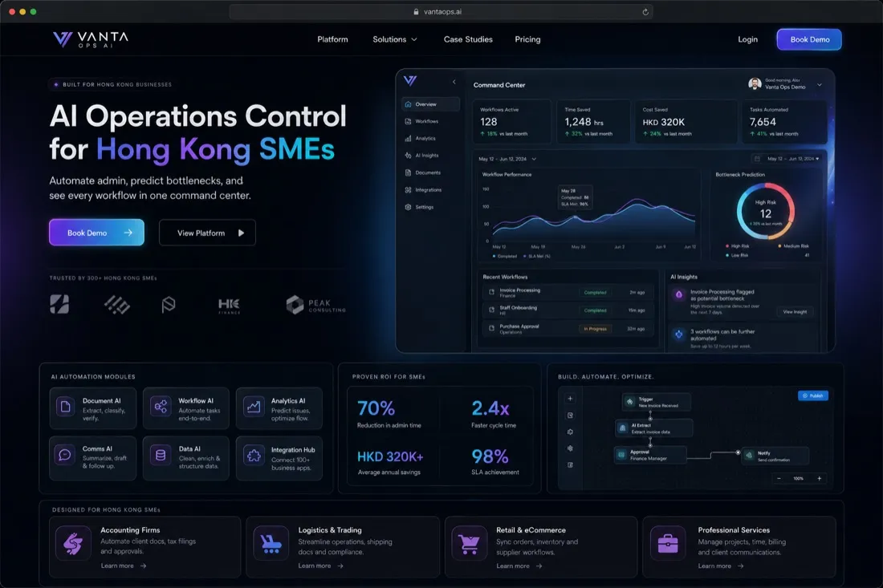Reload page using browser refresh icon
The image size is (883, 588).
click(645, 12)
